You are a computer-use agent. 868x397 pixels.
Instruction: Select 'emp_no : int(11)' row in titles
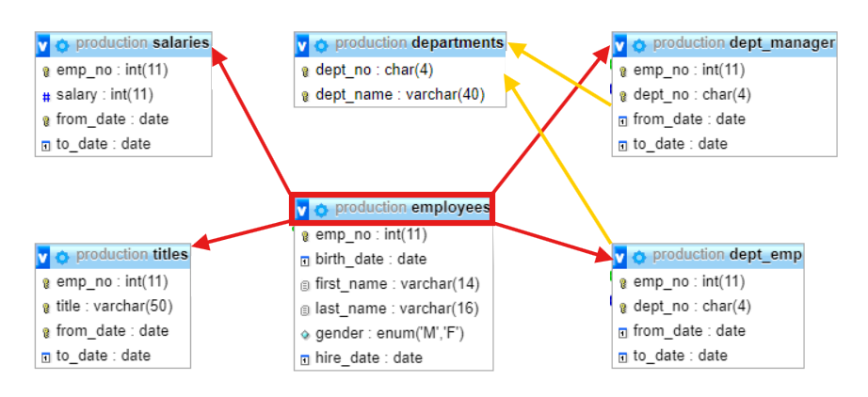click(113, 282)
